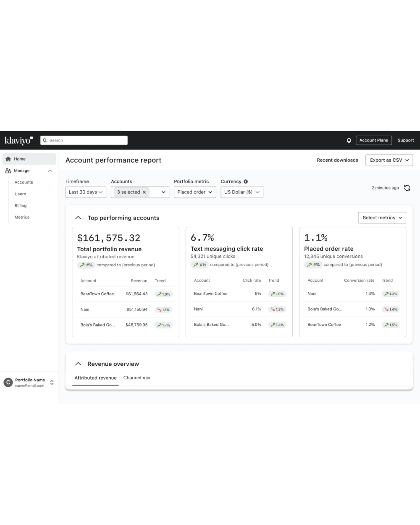Click Bola's click rate trend 1.4% badge

click(x=277, y=325)
